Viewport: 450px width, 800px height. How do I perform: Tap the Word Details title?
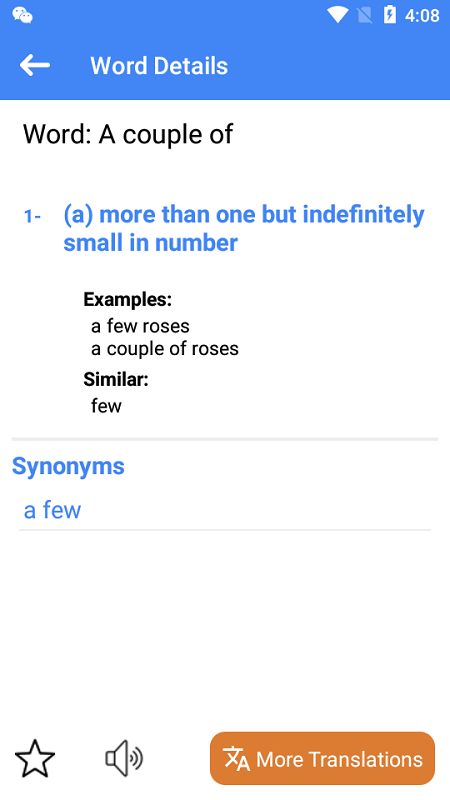click(159, 66)
